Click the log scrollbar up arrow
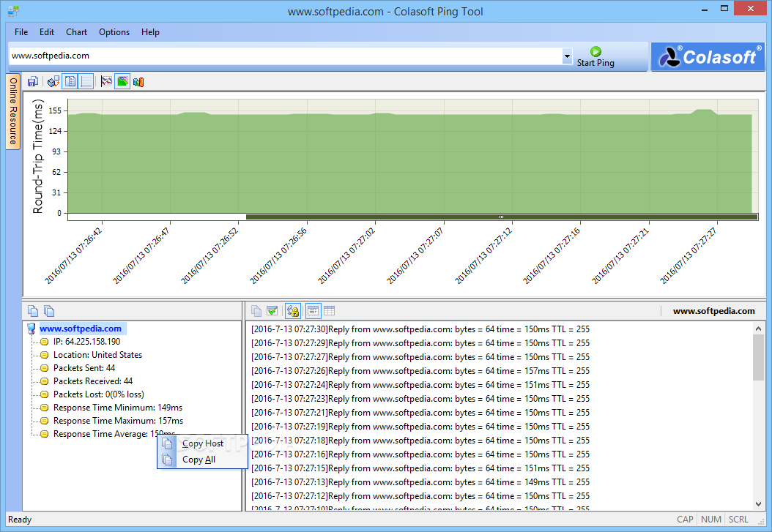 (x=758, y=329)
